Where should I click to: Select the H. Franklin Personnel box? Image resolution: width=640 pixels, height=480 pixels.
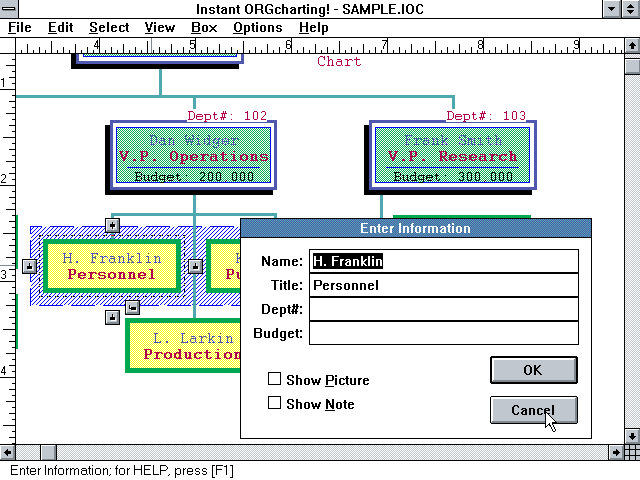click(x=112, y=266)
